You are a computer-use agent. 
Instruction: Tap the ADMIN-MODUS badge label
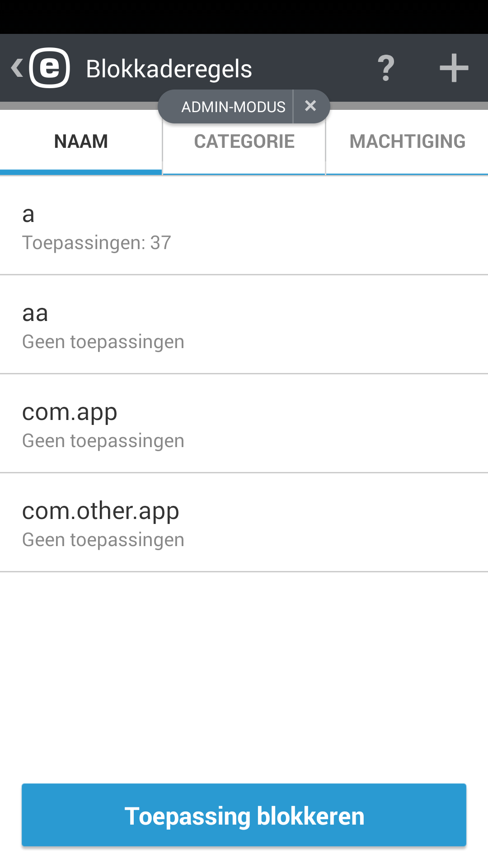click(233, 107)
